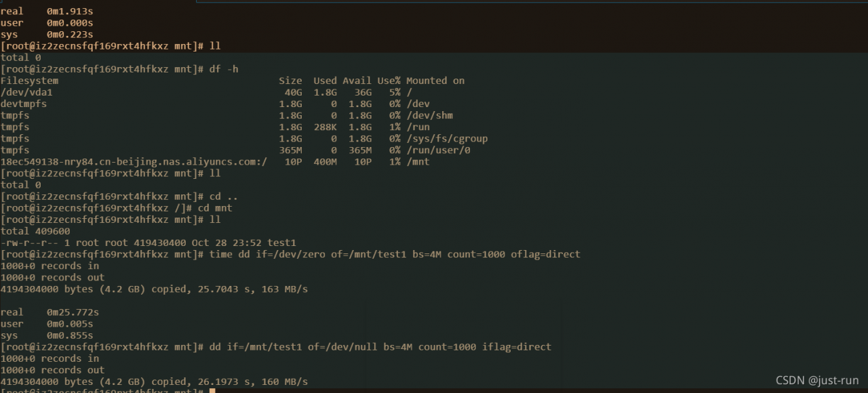Image resolution: width=868 pixels, height=393 pixels.
Task: Click the 'cd mnt' command line
Action: point(117,208)
